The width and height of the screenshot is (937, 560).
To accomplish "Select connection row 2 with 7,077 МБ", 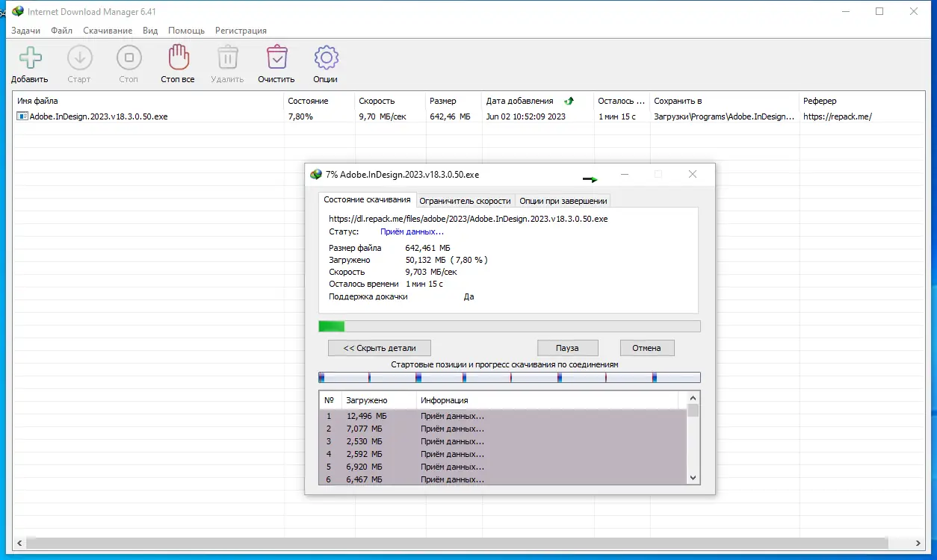I will click(x=503, y=429).
